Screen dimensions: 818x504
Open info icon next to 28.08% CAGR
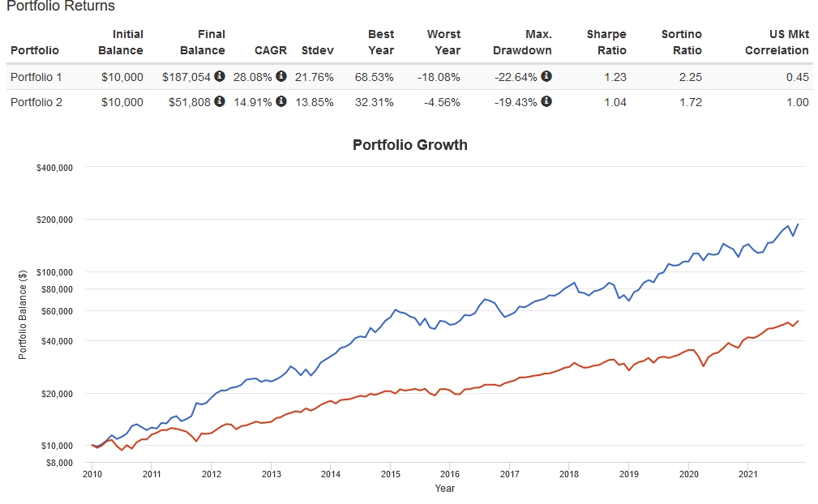[281, 77]
